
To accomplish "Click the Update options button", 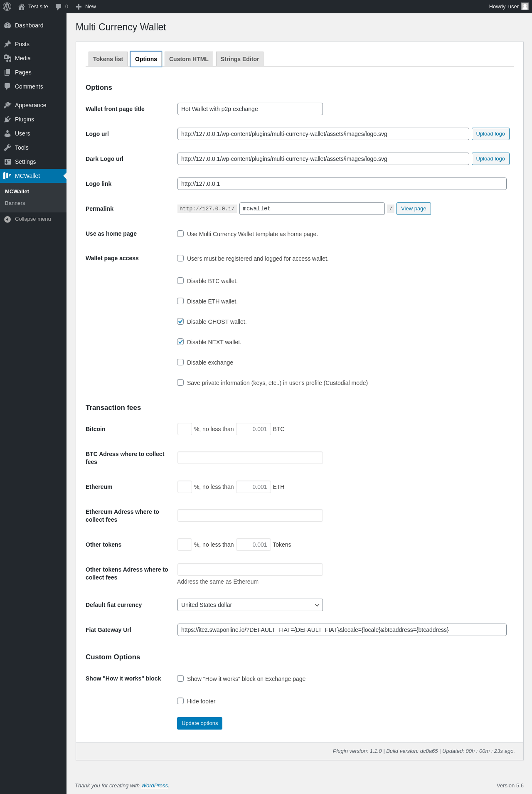I will (x=199, y=723).
